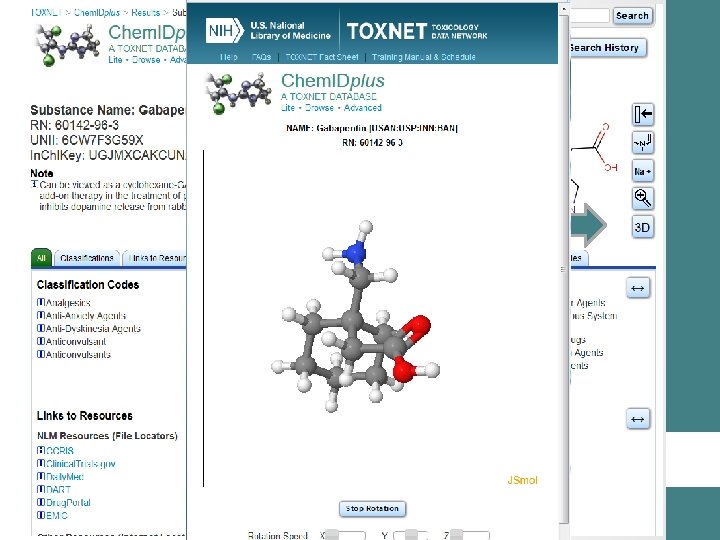Open Training Manual & Schedule link
Image resolution: width=720 pixels, height=540 pixels.
423,57
